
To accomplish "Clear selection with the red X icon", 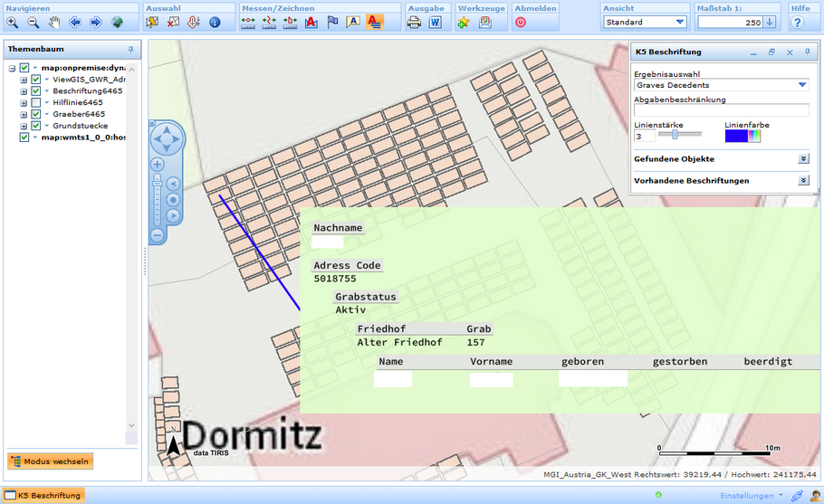I will click(x=174, y=23).
